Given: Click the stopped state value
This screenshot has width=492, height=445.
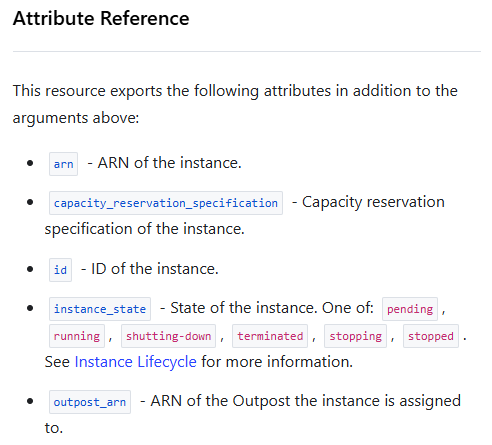Looking at the screenshot, I should pos(431,336).
